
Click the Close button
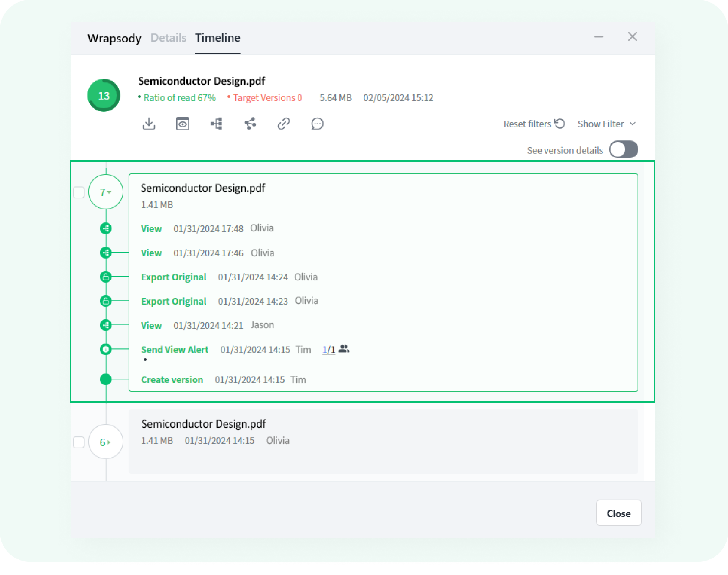pyautogui.click(x=618, y=513)
